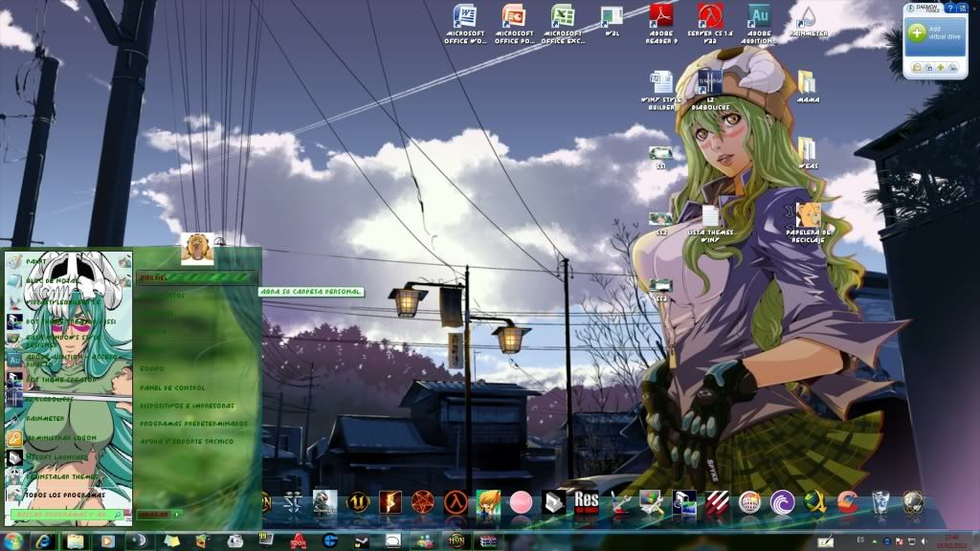This screenshot has width=980, height=551.
Task: Open Rainmeter entry in Start menu
Action: point(69,419)
